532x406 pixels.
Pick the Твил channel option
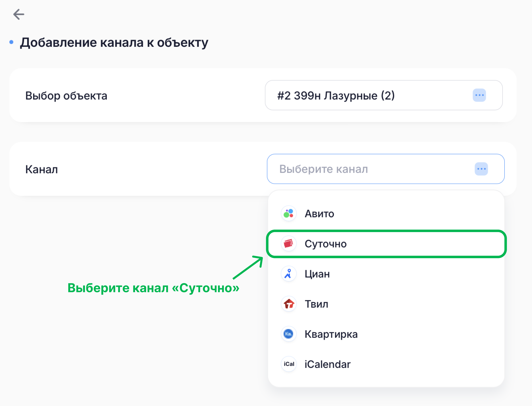pyautogui.click(x=316, y=304)
